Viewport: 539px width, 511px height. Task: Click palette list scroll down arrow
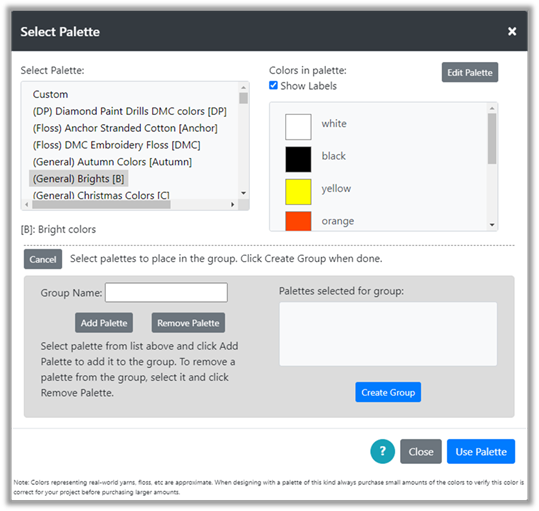[243, 193]
